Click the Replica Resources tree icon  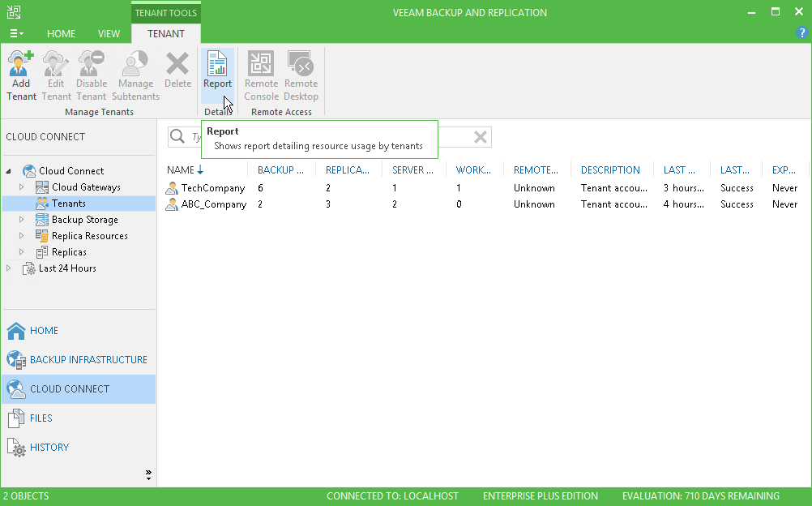(42, 235)
